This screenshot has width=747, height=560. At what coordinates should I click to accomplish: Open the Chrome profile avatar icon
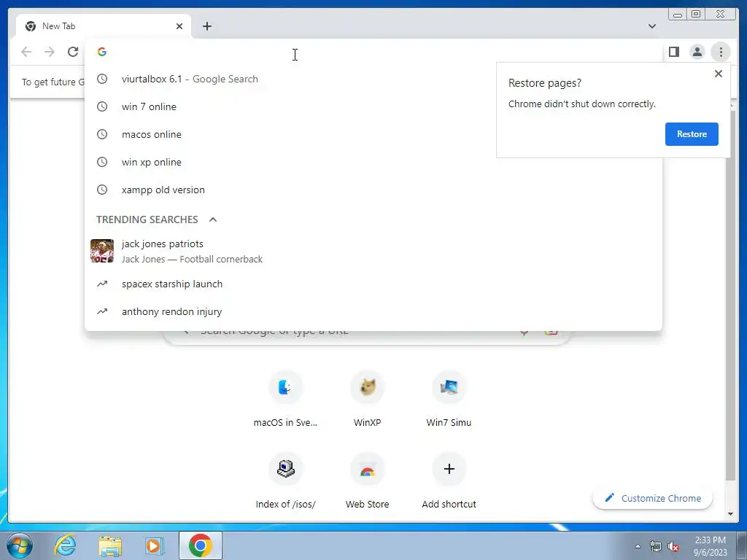click(x=697, y=52)
